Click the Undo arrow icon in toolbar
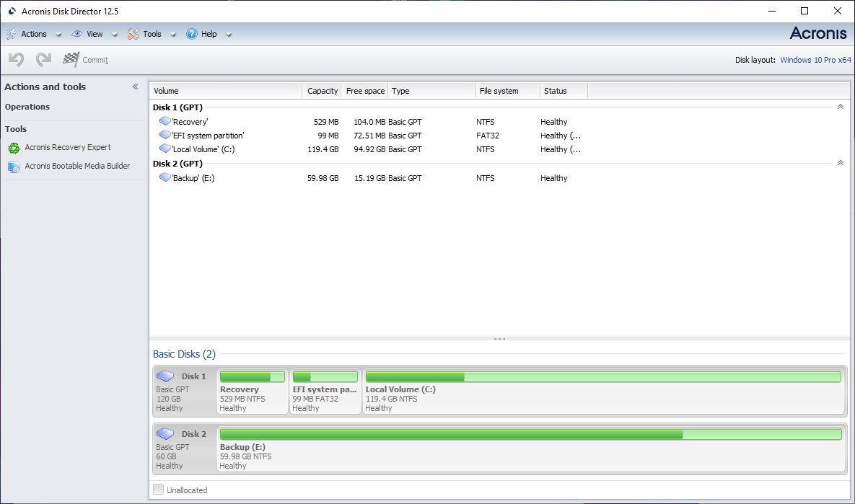The height and width of the screenshot is (504, 855). pos(16,60)
